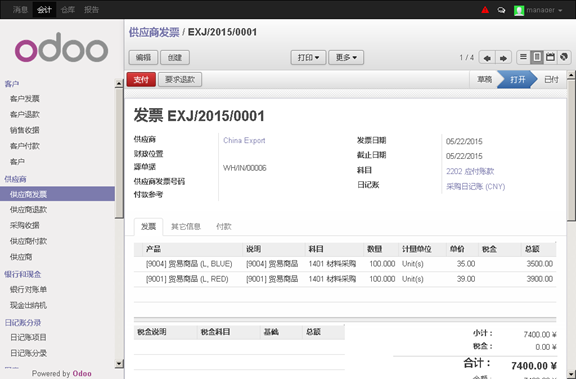
Task: Click the 打开 status stage
Action: pyautogui.click(x=517, y=79)
